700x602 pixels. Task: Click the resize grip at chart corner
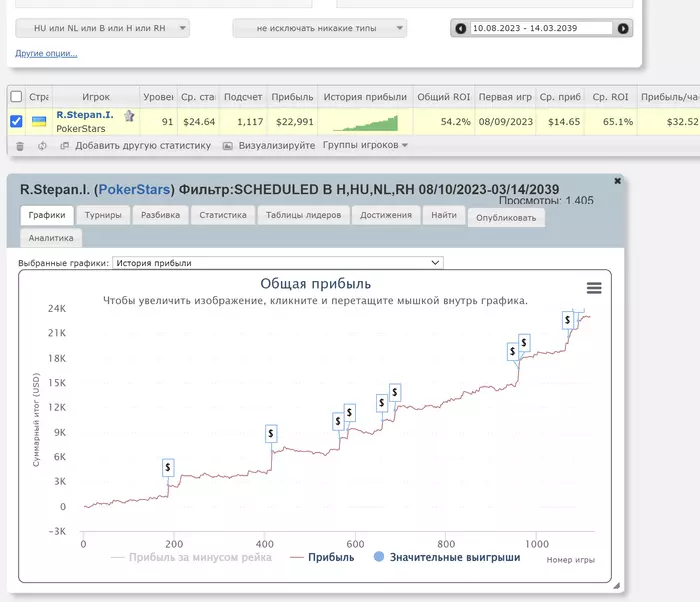point(617,585)
